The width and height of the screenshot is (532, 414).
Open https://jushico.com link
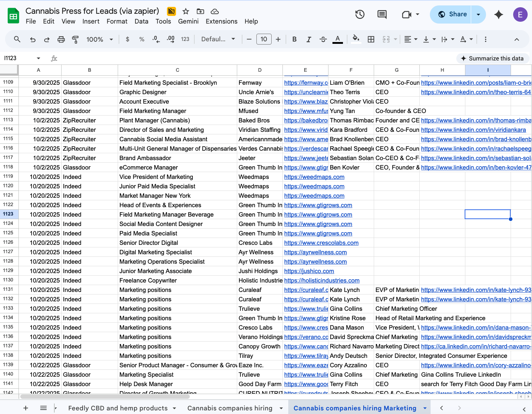click(x=309, y=271)
